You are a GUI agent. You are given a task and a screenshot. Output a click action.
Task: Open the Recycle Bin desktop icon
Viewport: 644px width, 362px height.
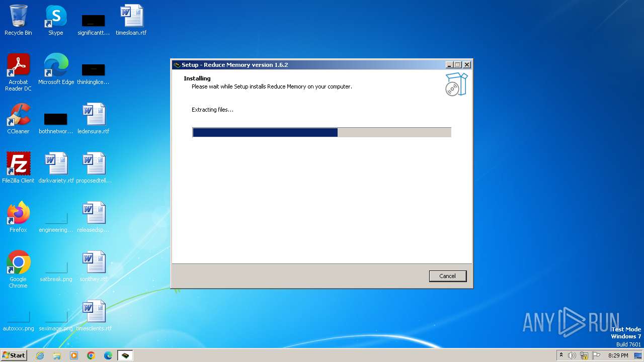(x=18, y=20)
